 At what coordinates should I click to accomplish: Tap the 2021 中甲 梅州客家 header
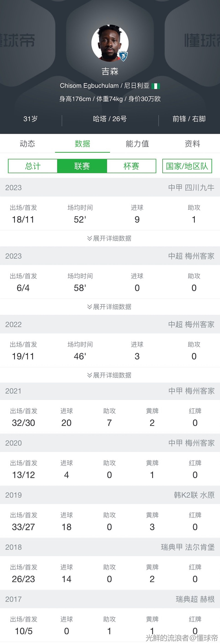[110, 391]
